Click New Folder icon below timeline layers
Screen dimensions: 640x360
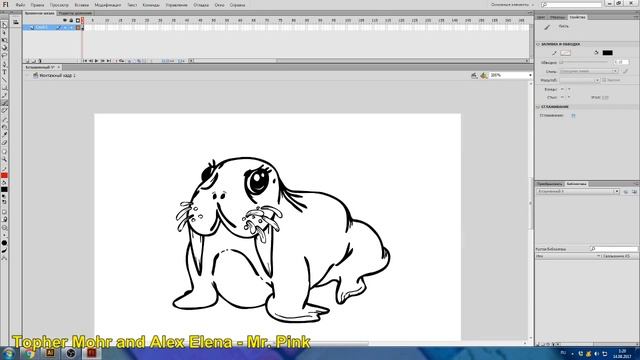[33, 61]
